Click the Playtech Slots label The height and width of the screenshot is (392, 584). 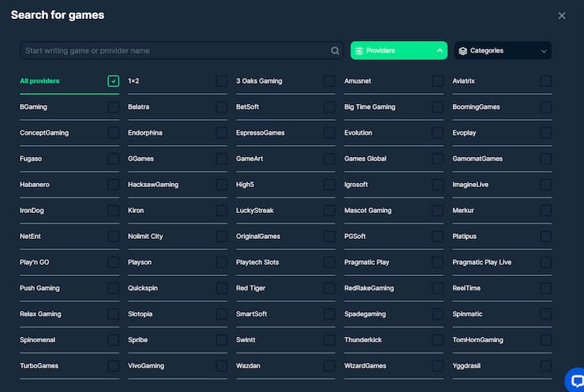click(x=257, y=262)
